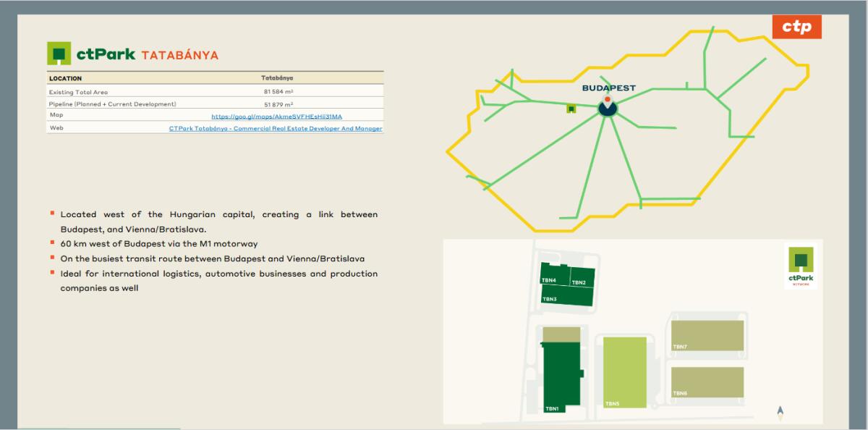
Task: Click the green ctPark logo beside Tatabánya title
Action: tap(59, 54)
